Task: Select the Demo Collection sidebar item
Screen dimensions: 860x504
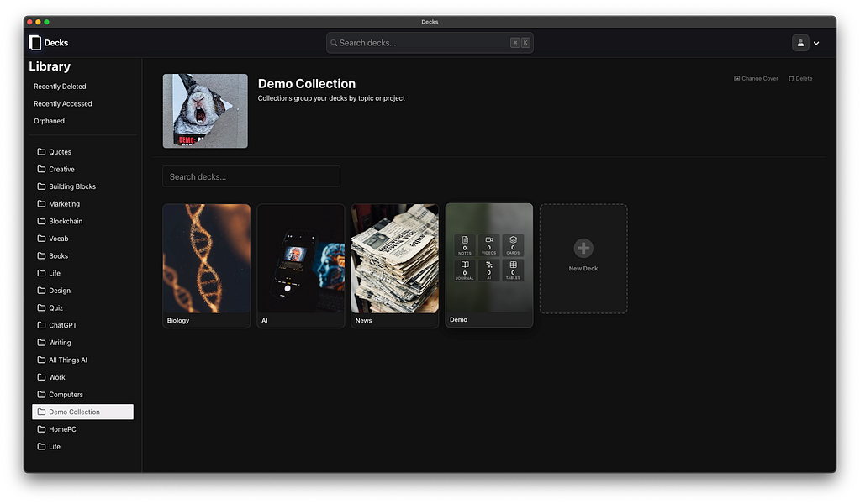Action: [82, 412]
